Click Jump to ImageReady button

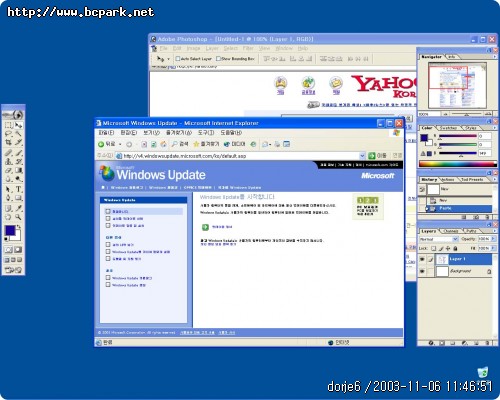pyautogui.click(x=13, y=269)
